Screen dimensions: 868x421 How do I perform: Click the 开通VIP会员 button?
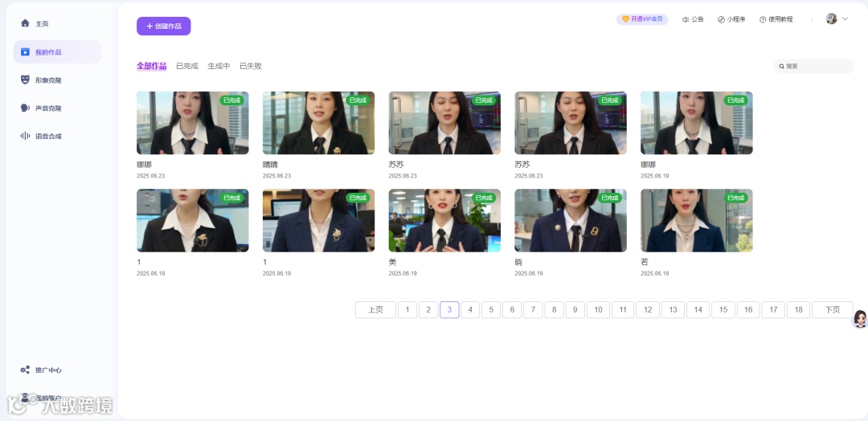coord(642,19)
